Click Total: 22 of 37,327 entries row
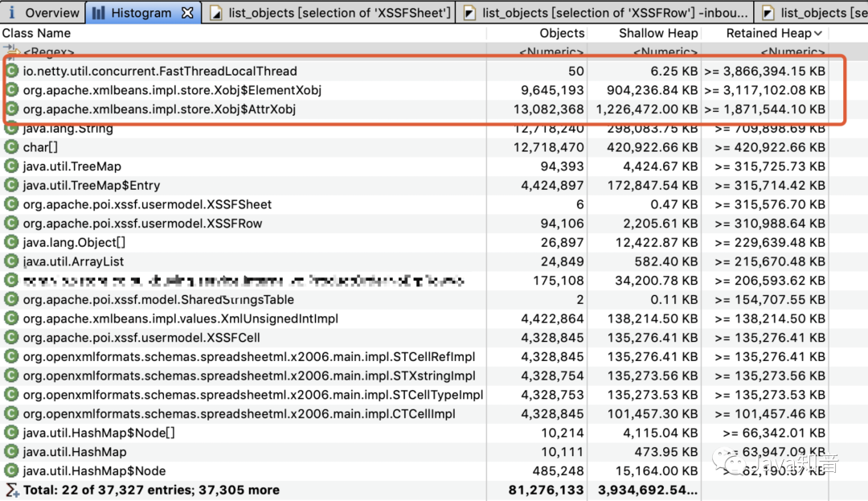The height and width of the screenshot is (501, 868). coord(416,490)
